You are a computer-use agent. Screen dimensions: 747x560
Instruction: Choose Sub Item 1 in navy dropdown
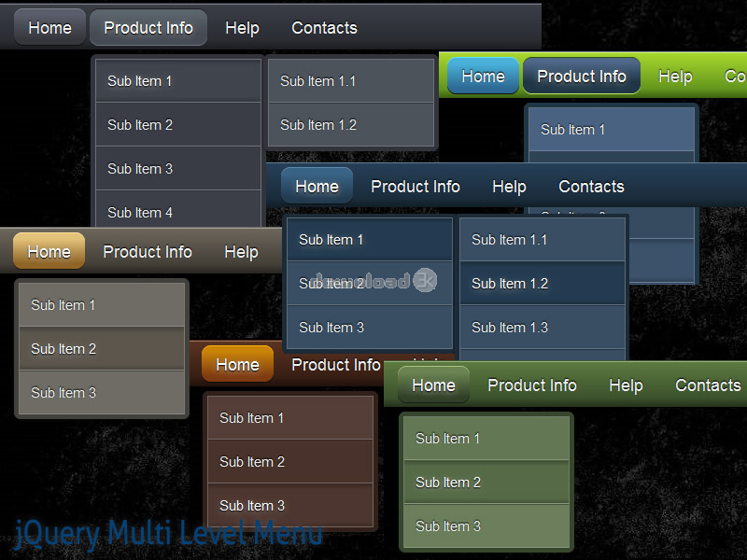tap(370, 240)
